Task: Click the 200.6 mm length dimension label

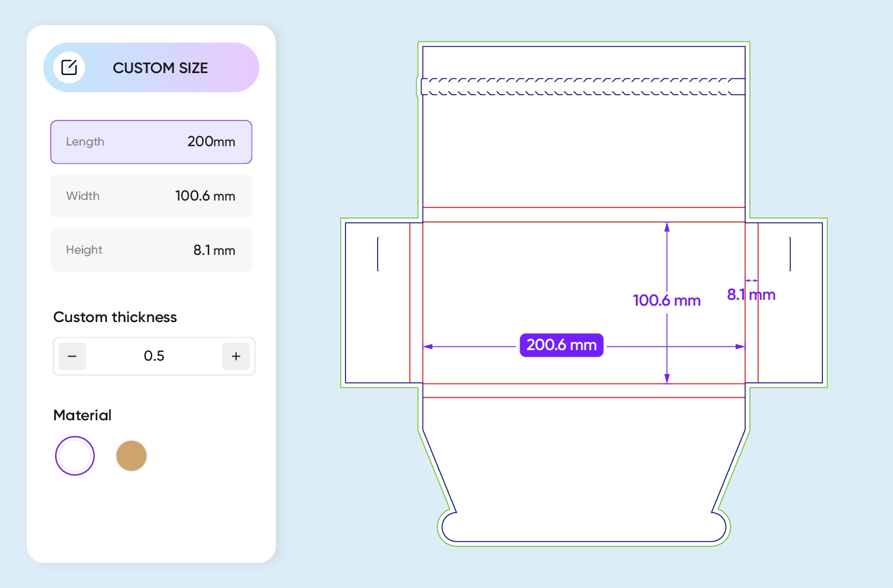Action: 561,345
